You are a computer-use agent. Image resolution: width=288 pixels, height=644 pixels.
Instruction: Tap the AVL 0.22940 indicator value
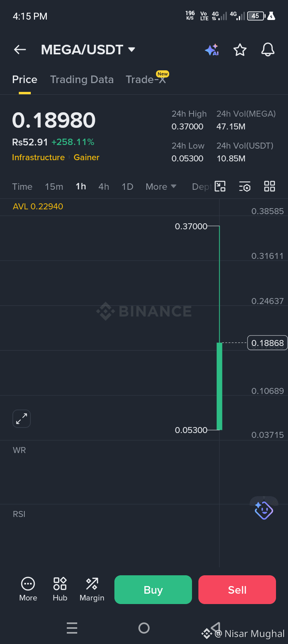coord(38,207)
